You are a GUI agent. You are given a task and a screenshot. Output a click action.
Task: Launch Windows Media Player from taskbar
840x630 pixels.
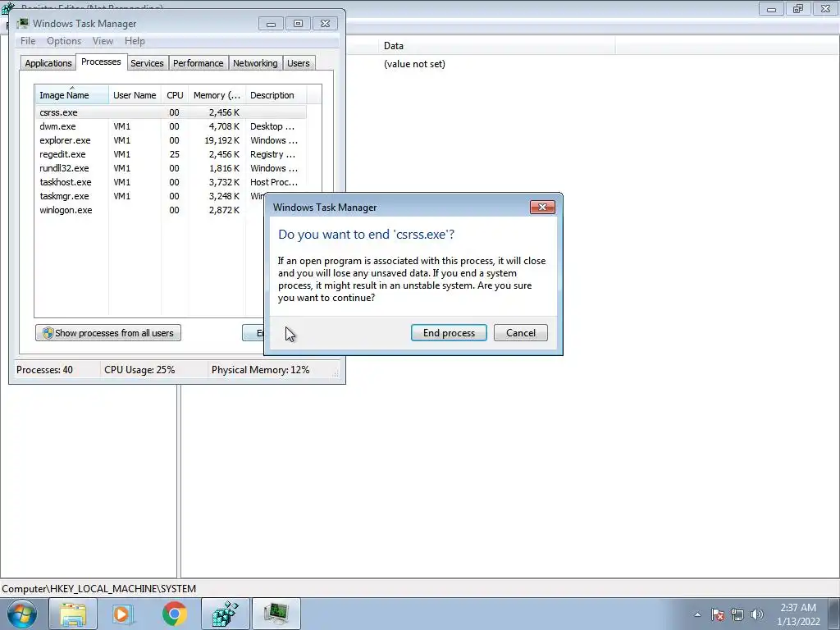click(x=123, y=614)
